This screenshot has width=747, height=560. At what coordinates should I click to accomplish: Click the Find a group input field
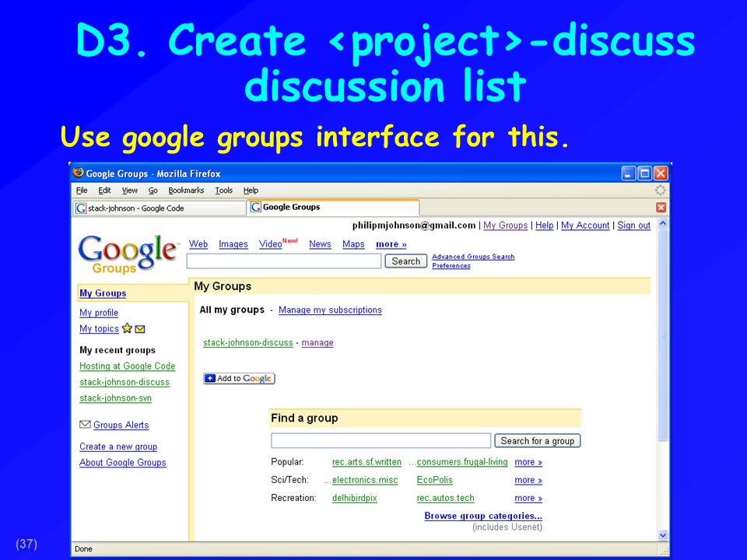tap(381, 441)
